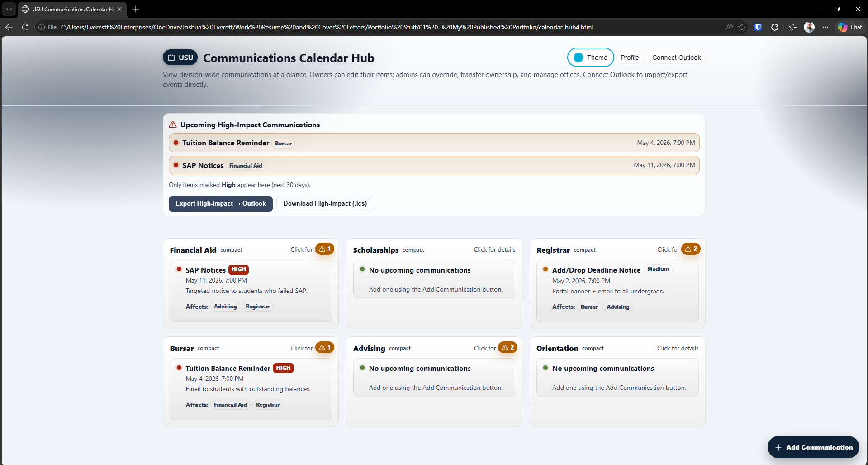The height and width of the screenshot is (465, 868).
Task: Open a new browser tab
Action: pyautogui.click(x=136, y=9)
